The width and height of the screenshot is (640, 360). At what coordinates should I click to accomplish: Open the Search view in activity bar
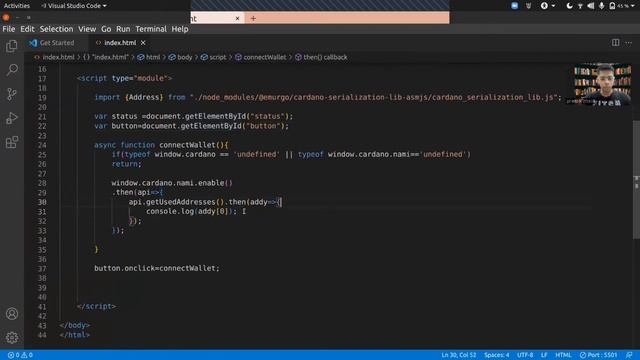click(12, 70)
